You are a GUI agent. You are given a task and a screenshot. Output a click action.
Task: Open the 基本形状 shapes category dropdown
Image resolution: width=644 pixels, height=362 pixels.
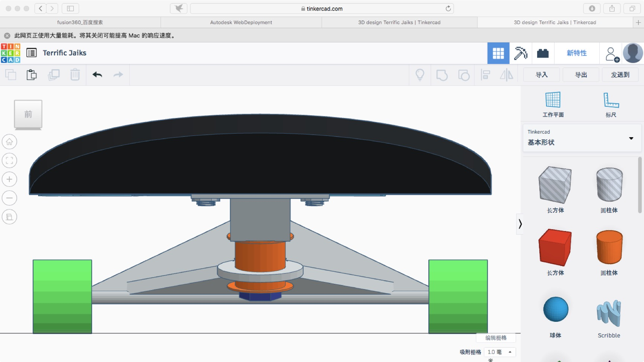pos(582,138)
